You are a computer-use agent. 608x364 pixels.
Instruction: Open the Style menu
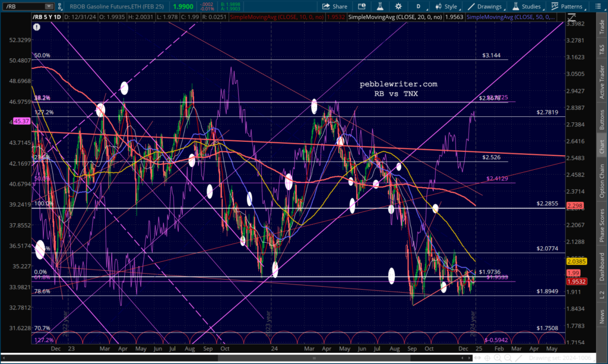pyautogui.click(x=447, y=7)
